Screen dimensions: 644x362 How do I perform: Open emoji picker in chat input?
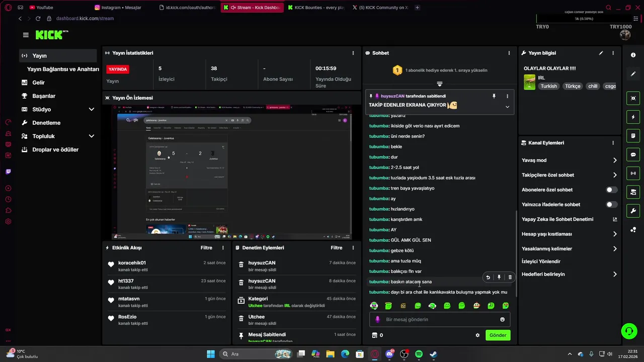tap(502, 319)
